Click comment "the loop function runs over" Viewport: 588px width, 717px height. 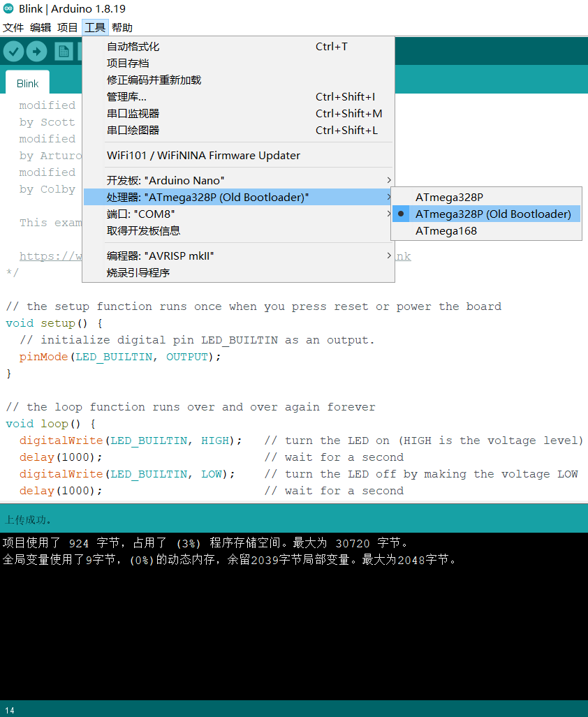click(x=190, y=407)
